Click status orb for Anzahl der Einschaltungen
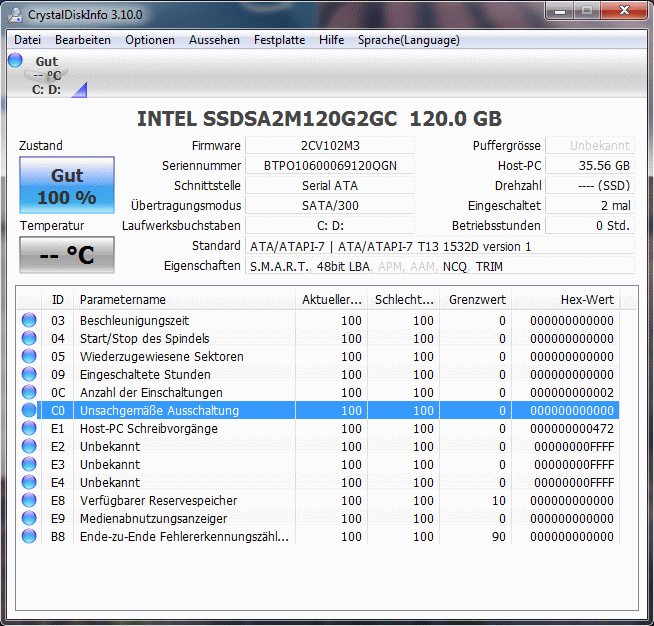Viewport: 654px width, 626px height. (29, 392)
